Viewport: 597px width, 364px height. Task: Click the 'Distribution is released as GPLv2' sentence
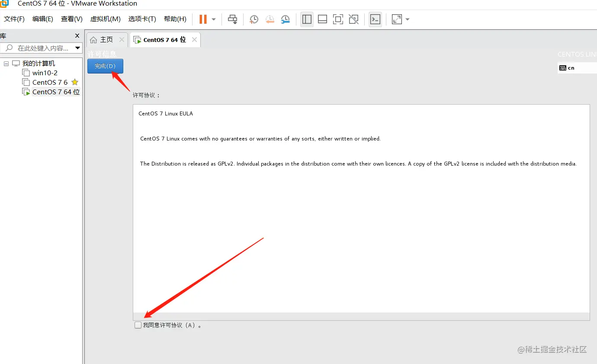(x=358, y=164)
